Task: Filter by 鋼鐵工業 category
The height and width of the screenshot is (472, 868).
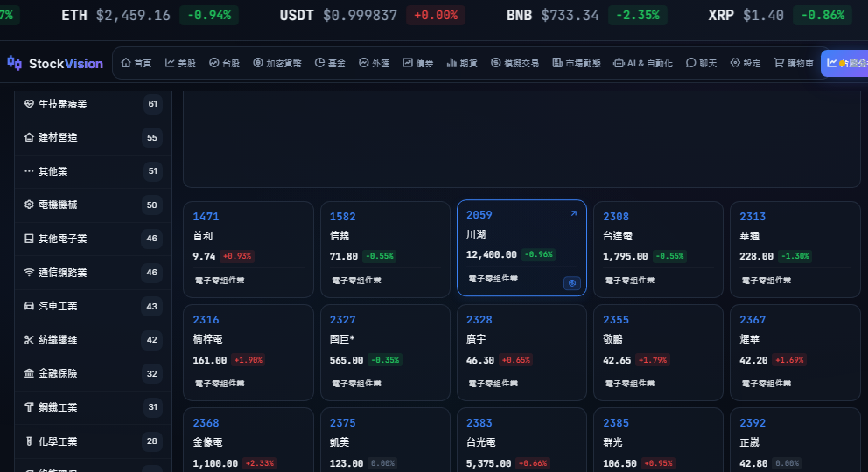Action: pos(93,407)
